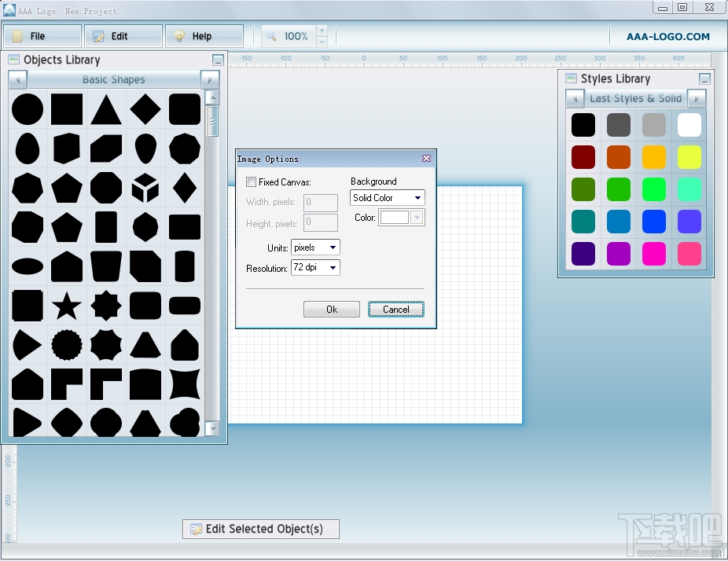The image size is (728, 561).
Task: Go to previous style set in Styles Library
Action: [575, 98]
